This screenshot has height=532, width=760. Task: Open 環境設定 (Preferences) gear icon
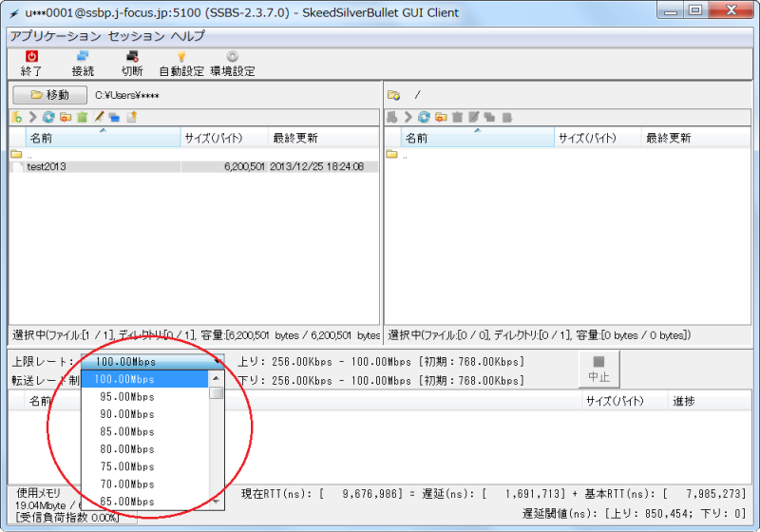point(232,63)
